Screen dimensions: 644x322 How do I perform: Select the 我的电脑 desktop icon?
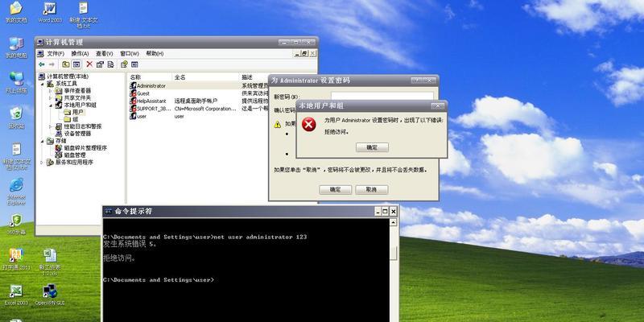(16, 47)
